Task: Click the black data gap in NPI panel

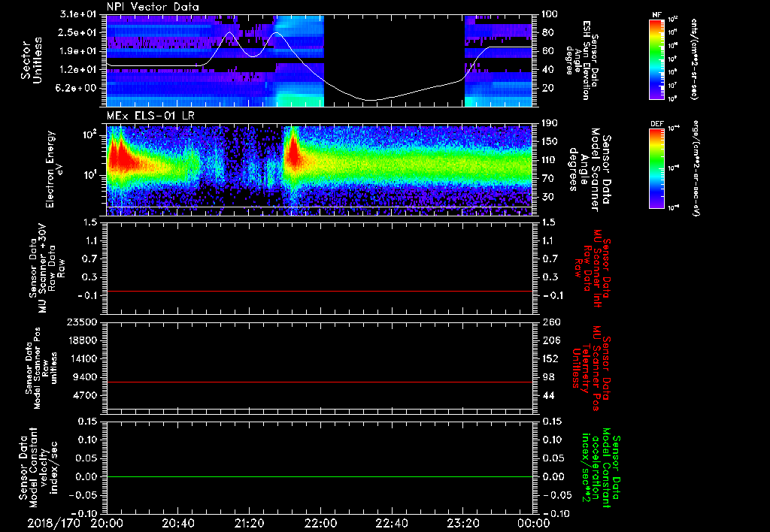Action: [x=394, y=61]
